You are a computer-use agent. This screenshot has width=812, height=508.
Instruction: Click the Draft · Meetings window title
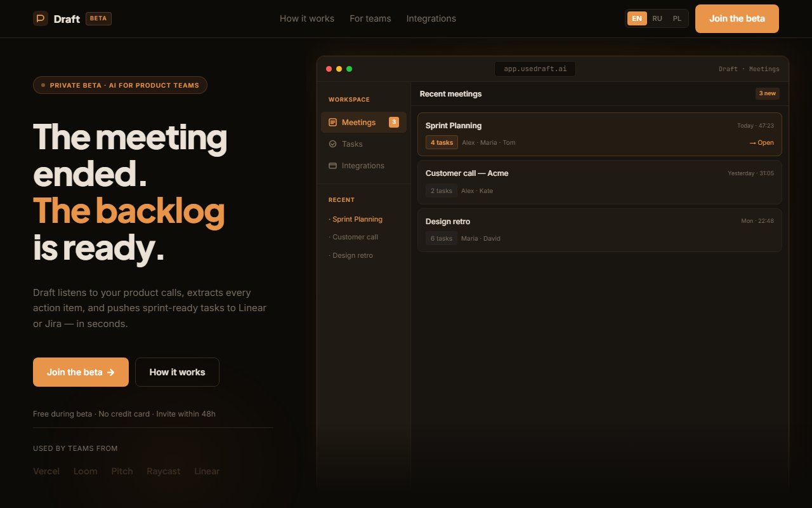point(749,69)
